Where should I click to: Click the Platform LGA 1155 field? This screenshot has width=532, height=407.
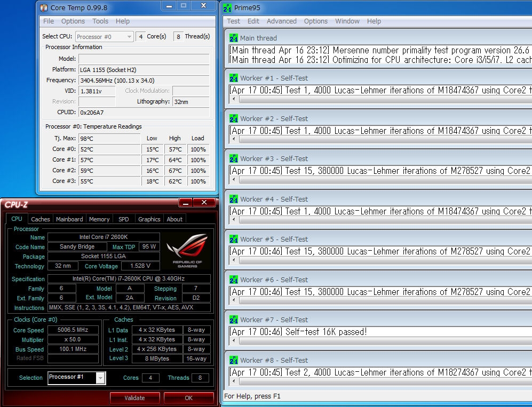pos(144,70)
